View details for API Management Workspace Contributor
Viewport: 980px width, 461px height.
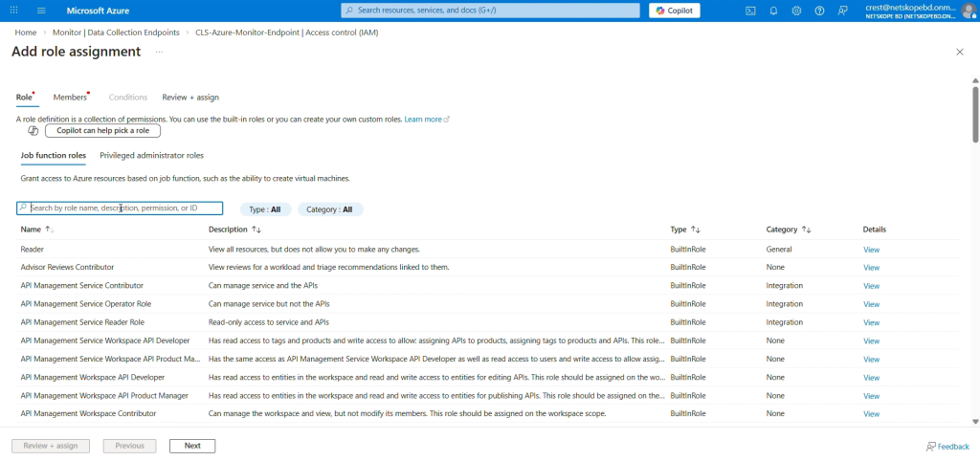(871, 414)
